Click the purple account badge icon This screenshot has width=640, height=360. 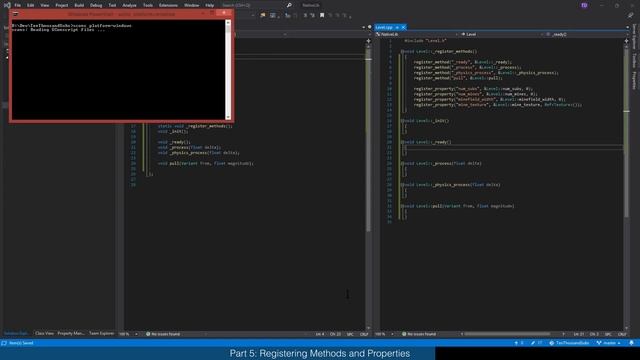(x=584, y=5)
